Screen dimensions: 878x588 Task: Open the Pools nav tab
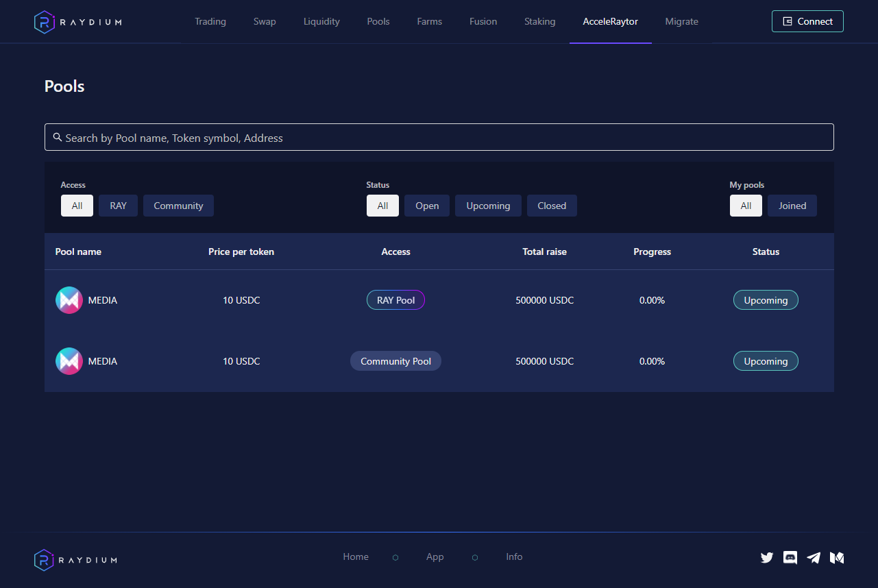[x=378, y=21]
